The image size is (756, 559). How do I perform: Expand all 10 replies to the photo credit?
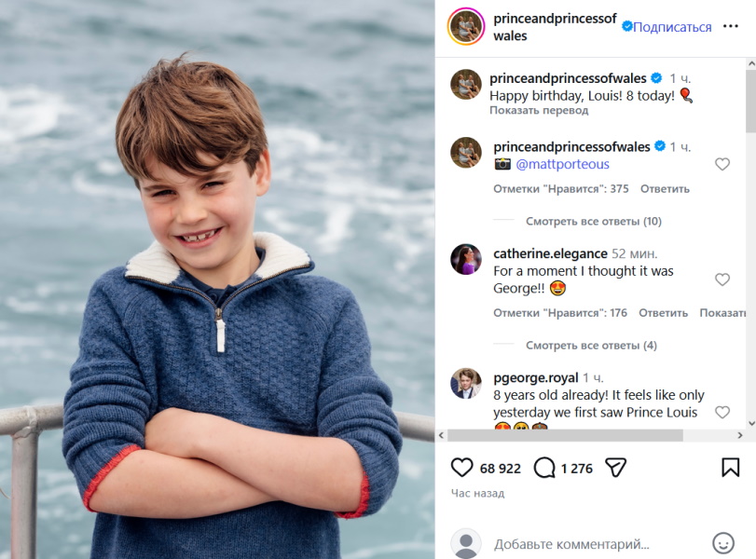(x=593, y=222)
